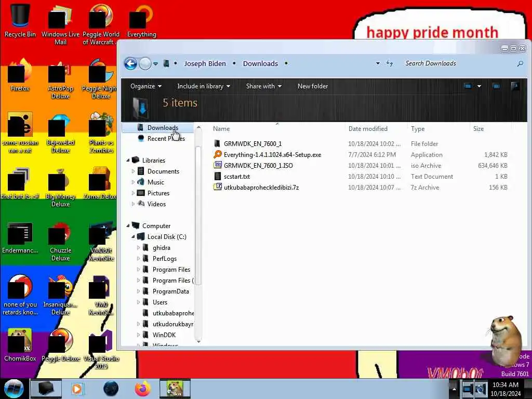The width and height of the screenshot is (532, 399).
Task: Click the help icon in toolbar
Action: (515, 86)
